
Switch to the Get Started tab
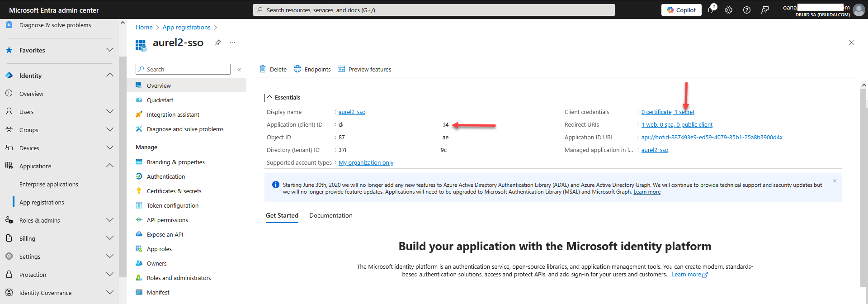(x=282, y=215)
